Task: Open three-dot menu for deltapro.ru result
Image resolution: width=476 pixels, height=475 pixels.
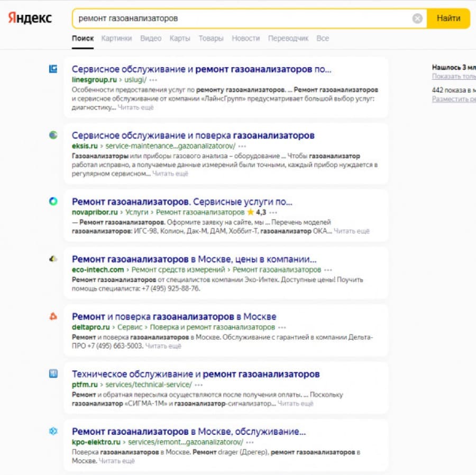Action: coord(282,327)
